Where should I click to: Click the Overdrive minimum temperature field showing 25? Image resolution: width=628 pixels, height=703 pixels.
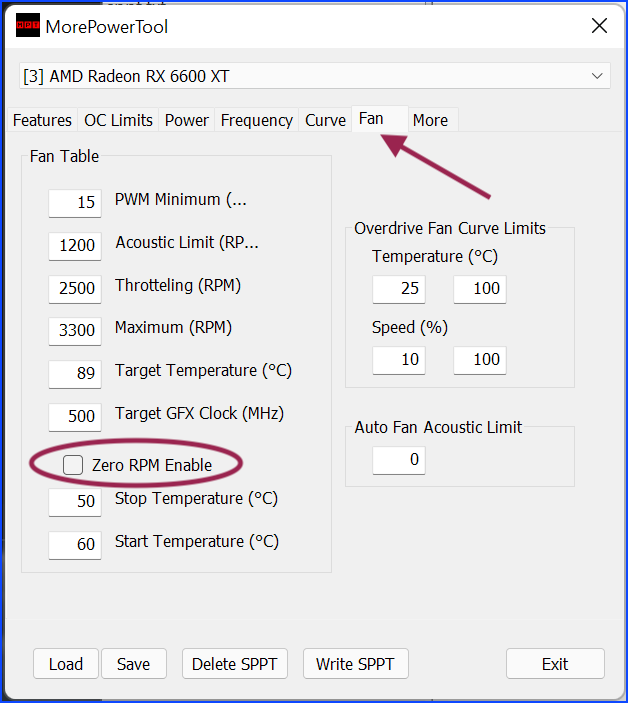[399, 290]
